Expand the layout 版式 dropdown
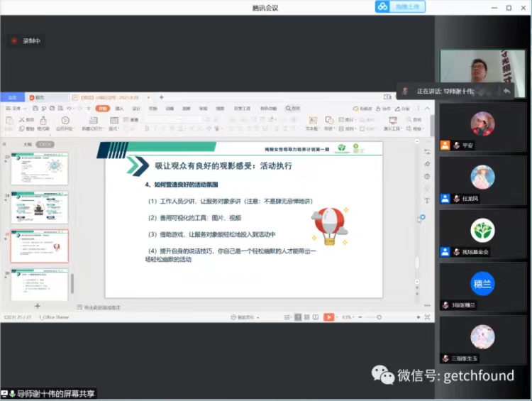 pyautogui.click(x=113, y=129)
